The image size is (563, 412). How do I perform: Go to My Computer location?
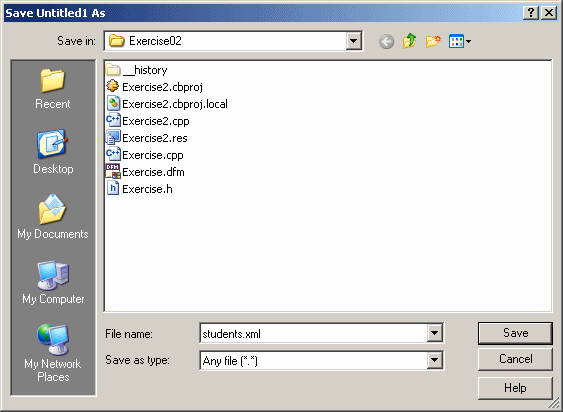[53, 282]
